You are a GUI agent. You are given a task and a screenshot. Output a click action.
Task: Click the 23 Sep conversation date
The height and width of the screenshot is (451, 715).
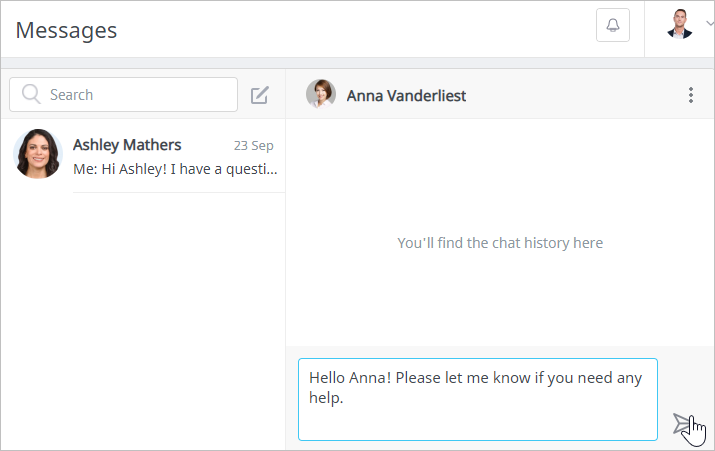[254, 145]
